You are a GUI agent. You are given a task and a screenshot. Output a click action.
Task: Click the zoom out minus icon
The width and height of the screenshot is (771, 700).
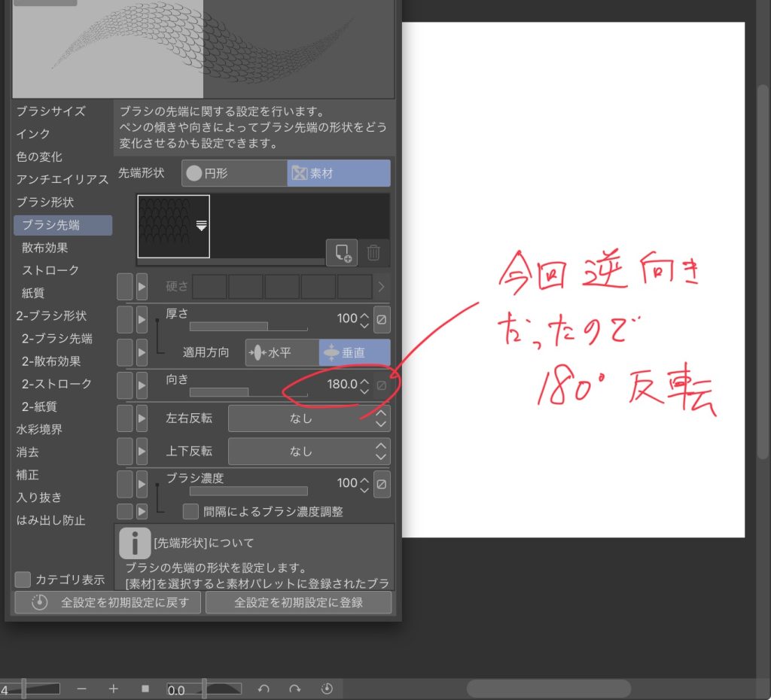click(81, 689)
